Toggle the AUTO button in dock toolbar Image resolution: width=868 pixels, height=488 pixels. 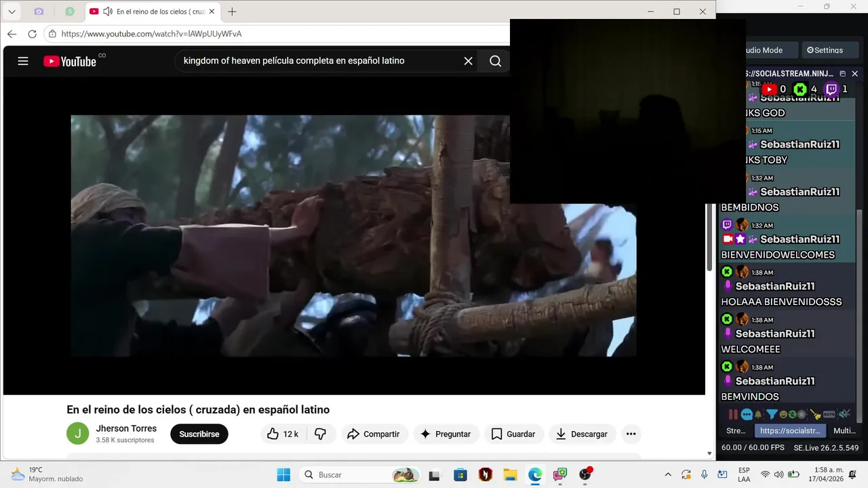click(x=829, y=414)
